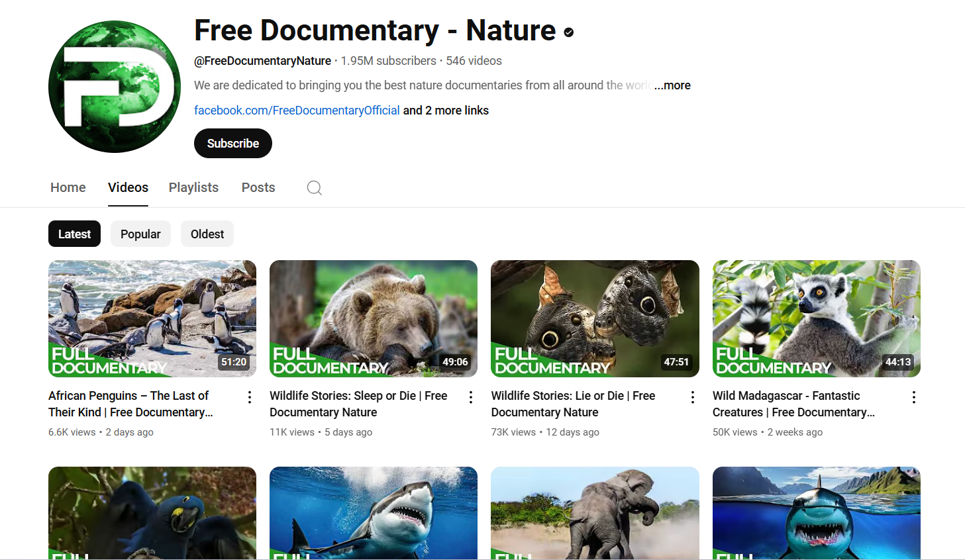Click the '5 days ago' upload date
Viewport: 965px width, 560px height.
coord(348,432)
